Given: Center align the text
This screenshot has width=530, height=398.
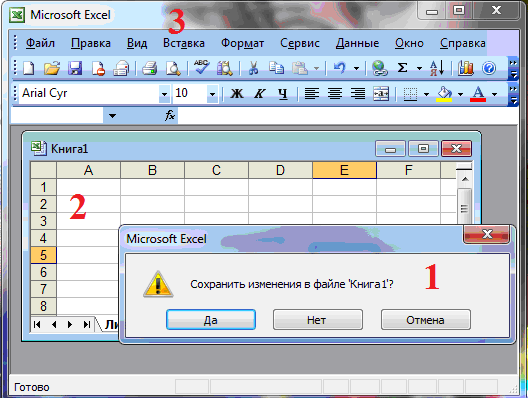Looking at the screenshot, I should point(335,93).
